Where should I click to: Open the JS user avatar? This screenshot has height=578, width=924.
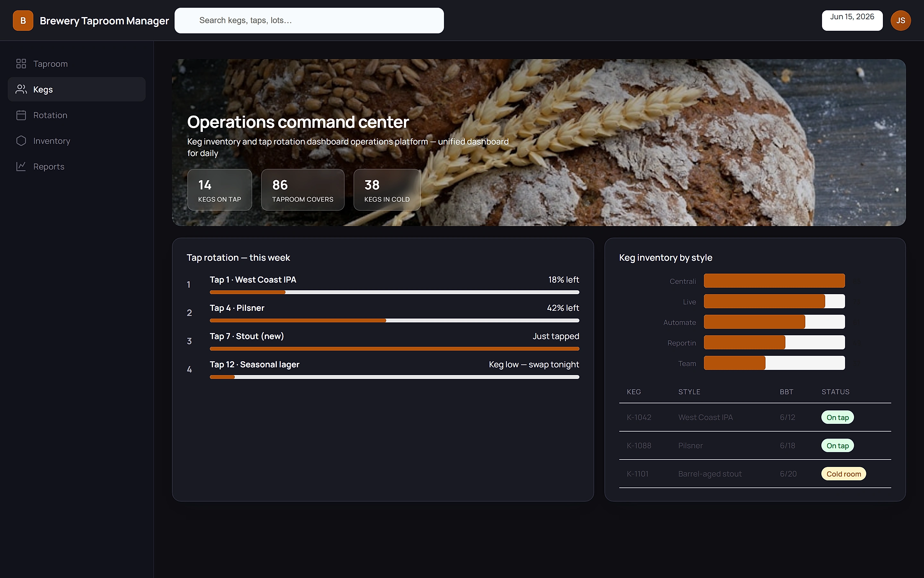coord(900,21)
